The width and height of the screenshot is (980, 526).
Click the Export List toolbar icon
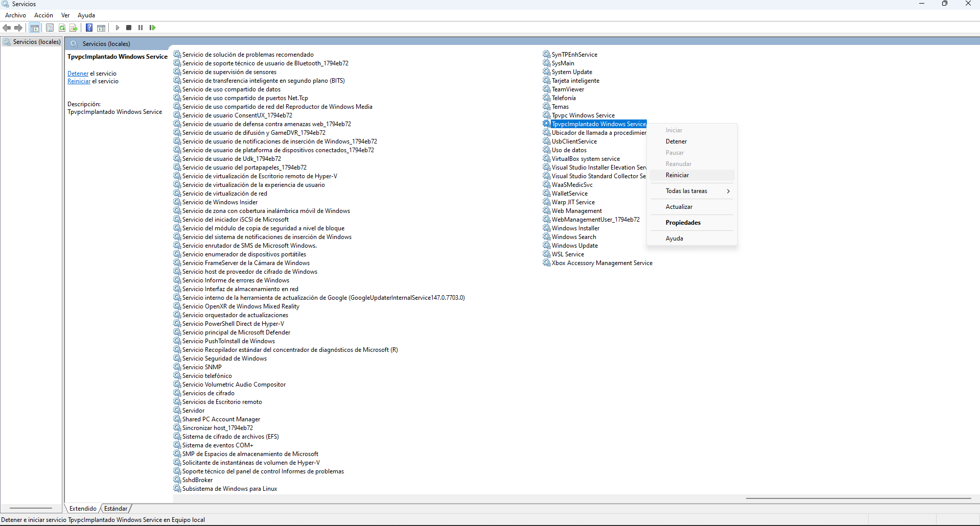coord(74,28)
